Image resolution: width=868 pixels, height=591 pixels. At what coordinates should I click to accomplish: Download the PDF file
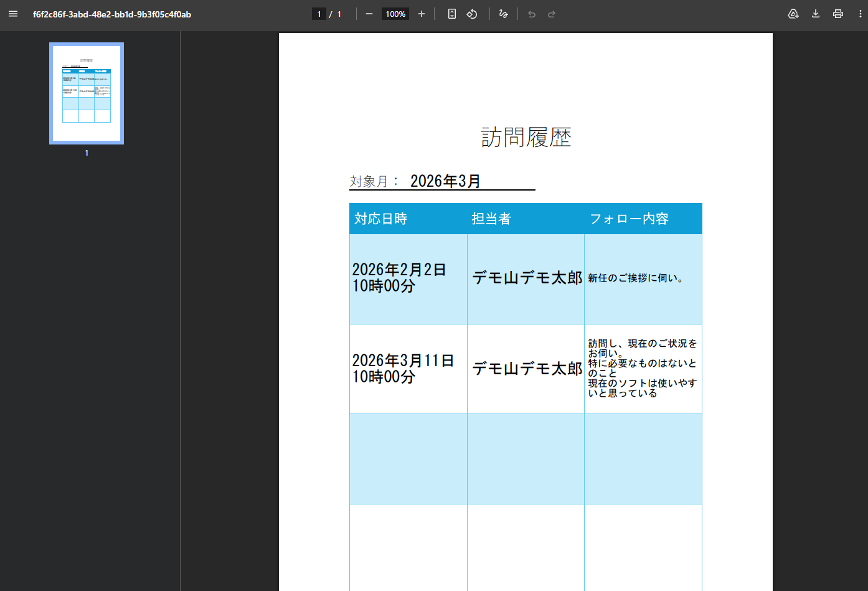816,14
